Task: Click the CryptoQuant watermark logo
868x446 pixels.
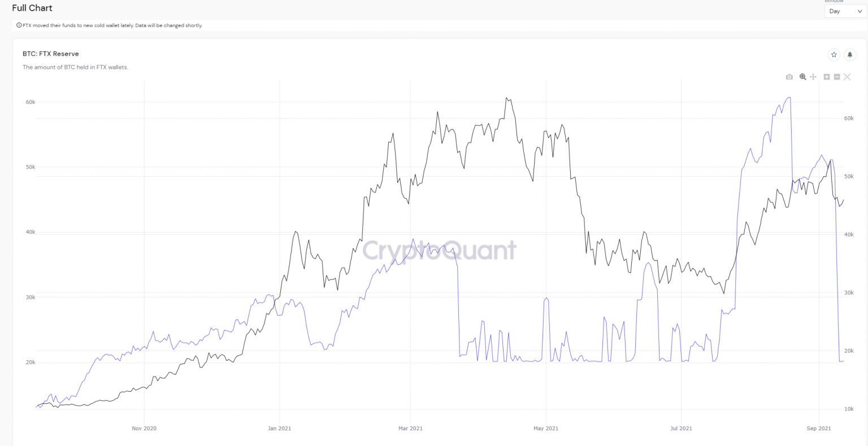Action: 439,250
